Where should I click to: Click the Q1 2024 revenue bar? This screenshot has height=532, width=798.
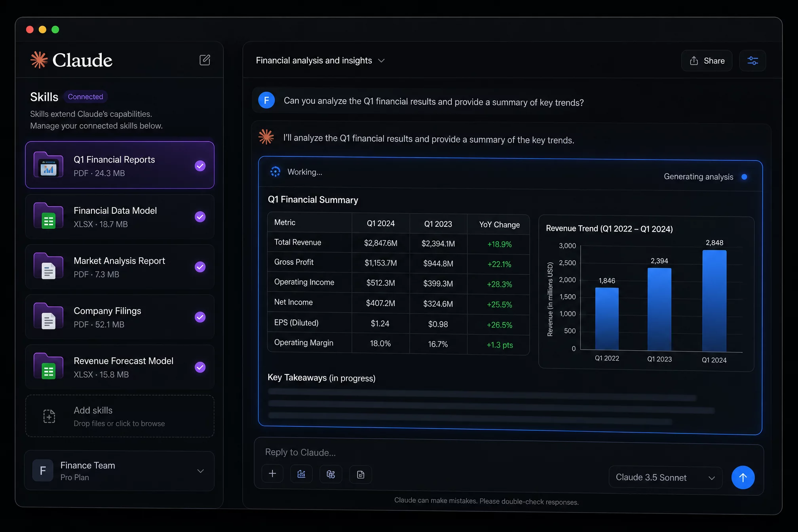714,301
